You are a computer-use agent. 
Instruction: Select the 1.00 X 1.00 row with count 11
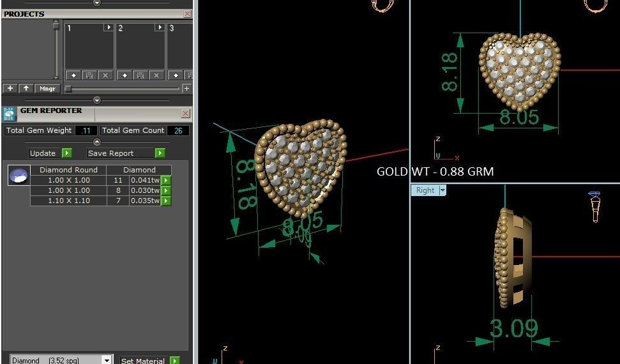[101, 181]
